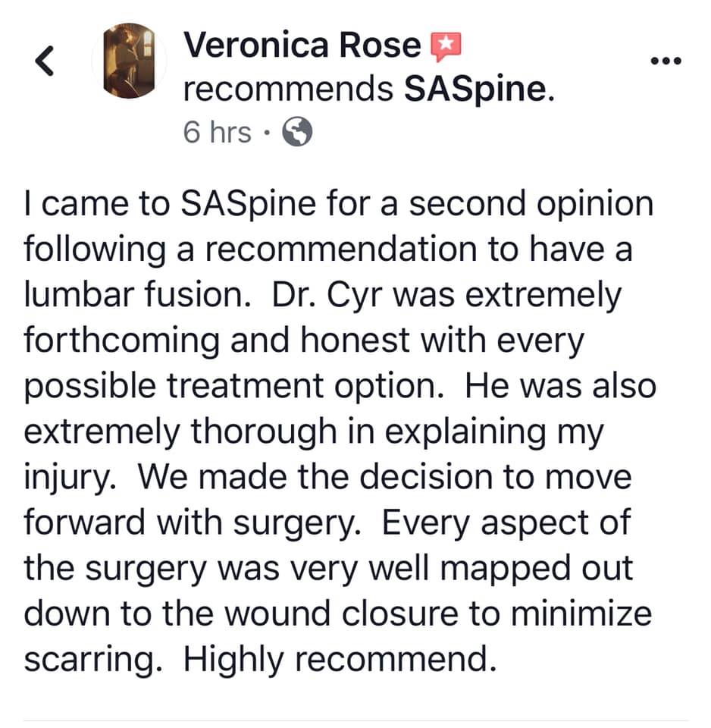The image size is (711, 728).
Task: Click the lumbar fusion phrase in review
Action: [x=135, y=295]
